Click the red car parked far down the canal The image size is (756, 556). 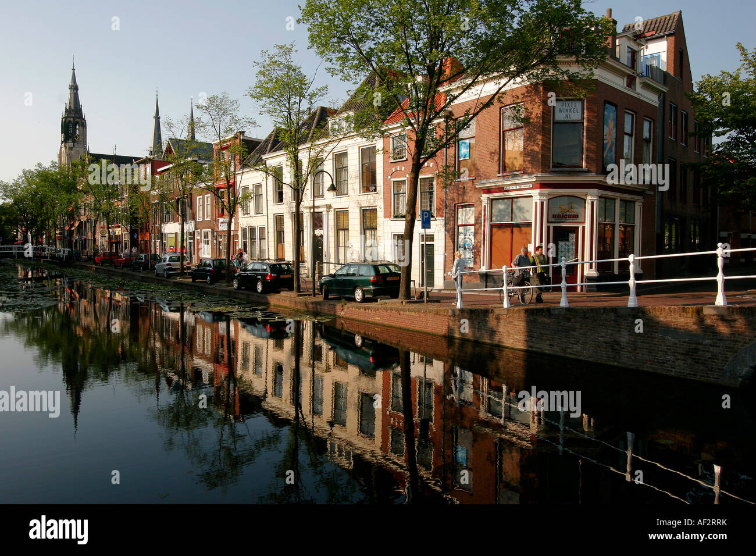pyautogui.click(x=105, y=258)
